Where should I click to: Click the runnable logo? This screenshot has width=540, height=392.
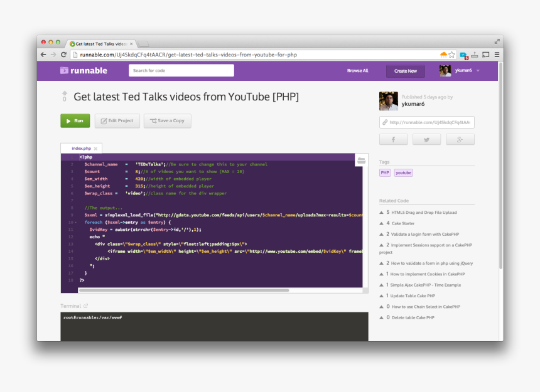point(84,70)
